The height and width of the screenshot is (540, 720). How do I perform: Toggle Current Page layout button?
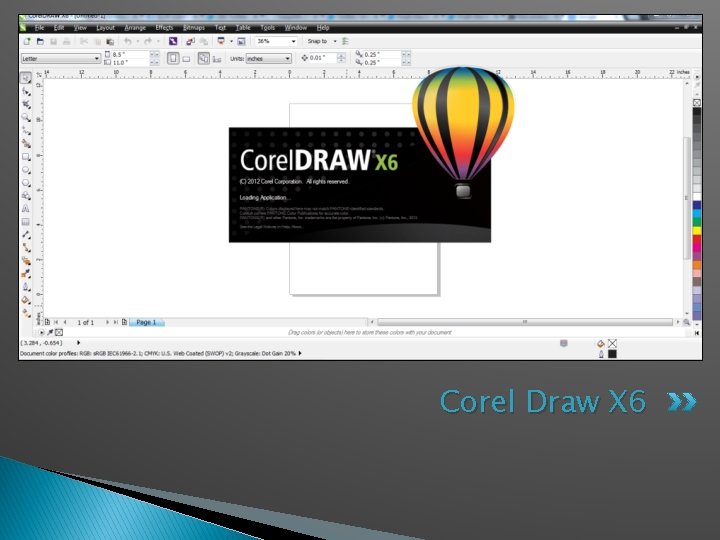pos(217,59)
